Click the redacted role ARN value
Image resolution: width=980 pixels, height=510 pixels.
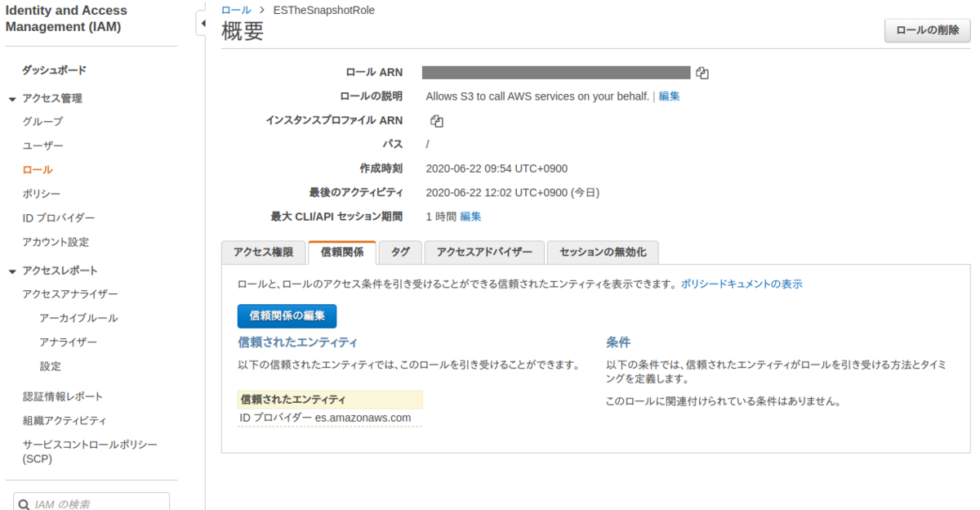coord(556,72)
